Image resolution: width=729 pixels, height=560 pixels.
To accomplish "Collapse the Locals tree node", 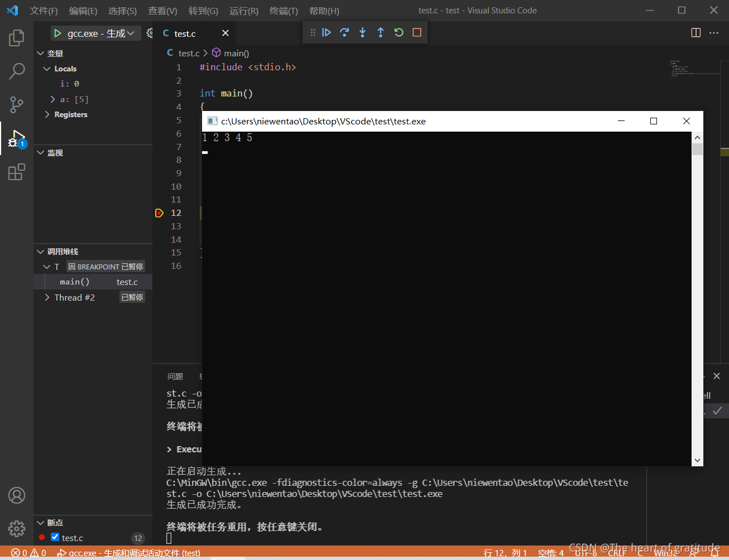I will click(x=47, y=69).
